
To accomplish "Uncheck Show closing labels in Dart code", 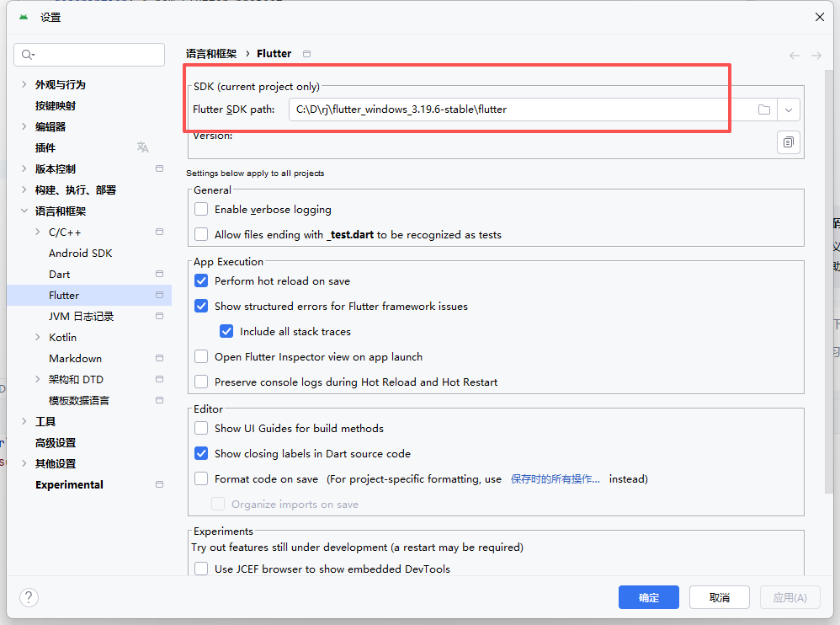I will click(x=201, y=453).
